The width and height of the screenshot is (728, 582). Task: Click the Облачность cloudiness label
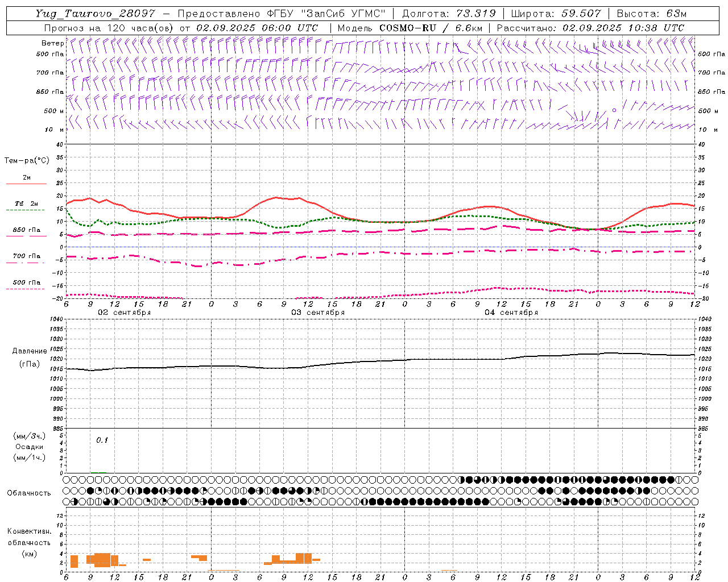[x=29, y=493]
